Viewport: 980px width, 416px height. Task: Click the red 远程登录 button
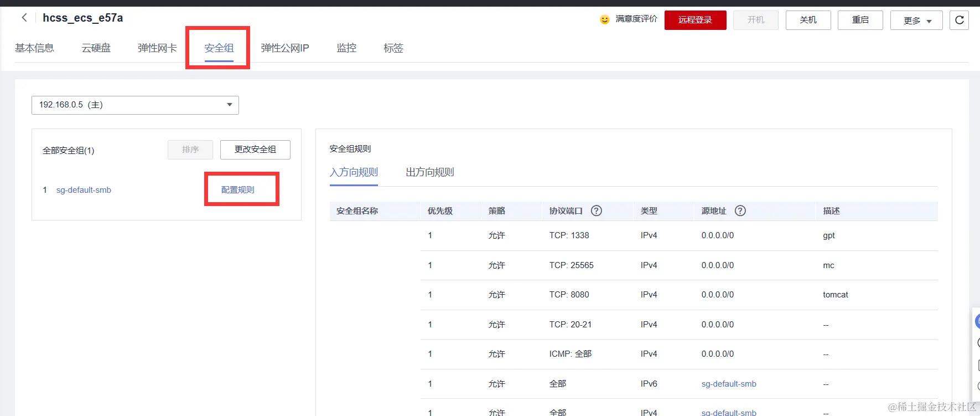tap(695, 20)
